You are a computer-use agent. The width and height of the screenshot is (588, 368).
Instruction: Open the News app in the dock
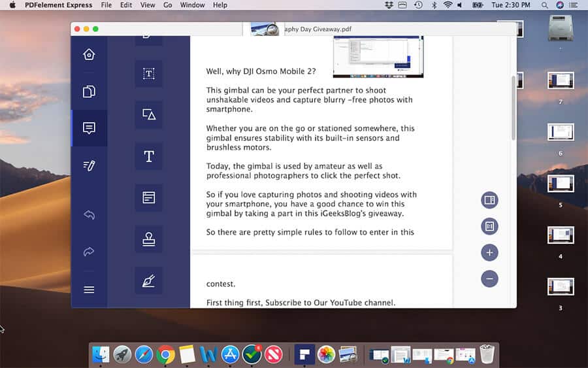(x=273, y=354)
